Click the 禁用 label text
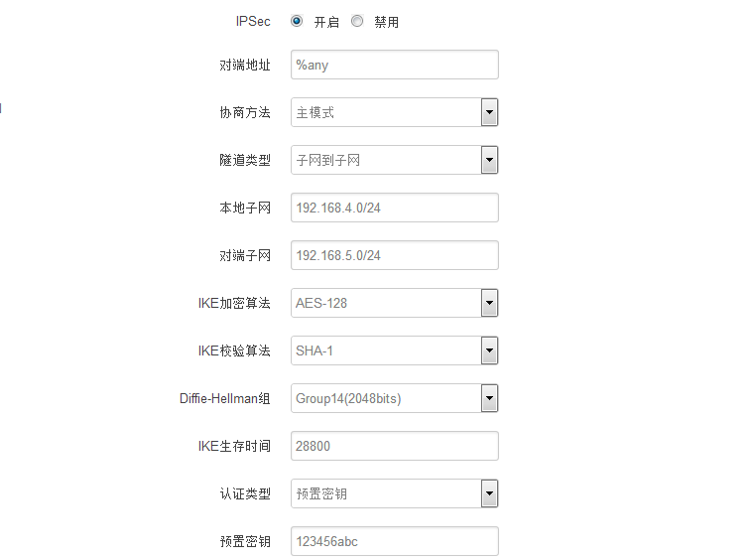Viewport: 756px width, 560px height. (387, 22)
